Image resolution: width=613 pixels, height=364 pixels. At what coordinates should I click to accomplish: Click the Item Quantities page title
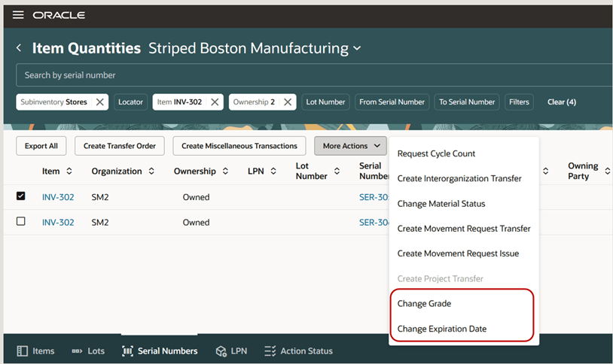87,48
